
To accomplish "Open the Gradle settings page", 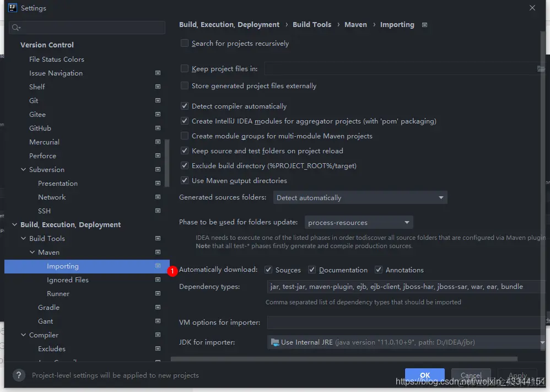I will 48,308.
